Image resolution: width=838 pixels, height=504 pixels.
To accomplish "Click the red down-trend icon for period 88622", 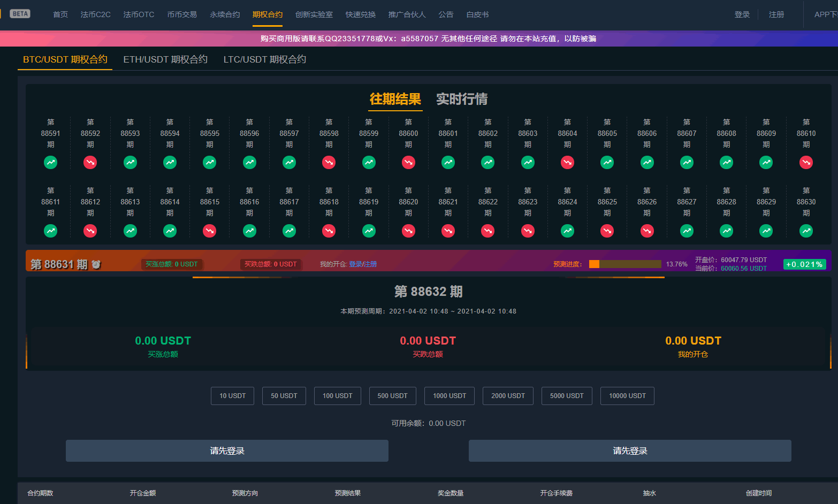I will tap(487, 231).
